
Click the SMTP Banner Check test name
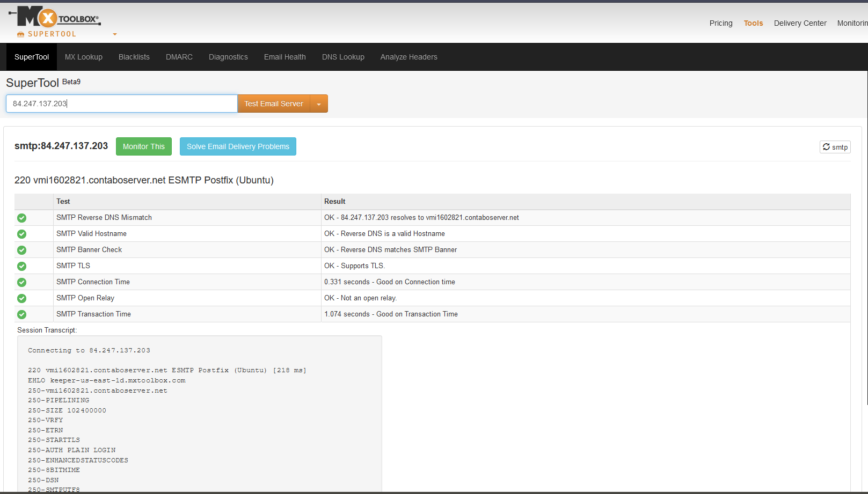[x=89, y=250]
